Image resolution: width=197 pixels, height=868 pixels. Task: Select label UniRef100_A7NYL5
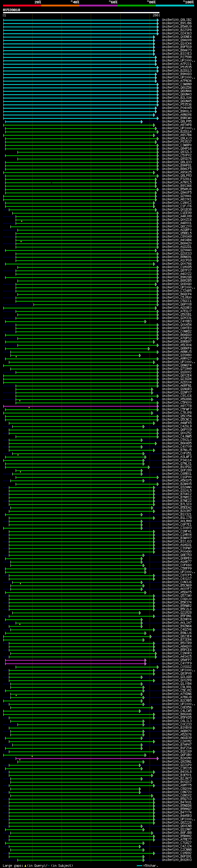click(x=177, y=183)
